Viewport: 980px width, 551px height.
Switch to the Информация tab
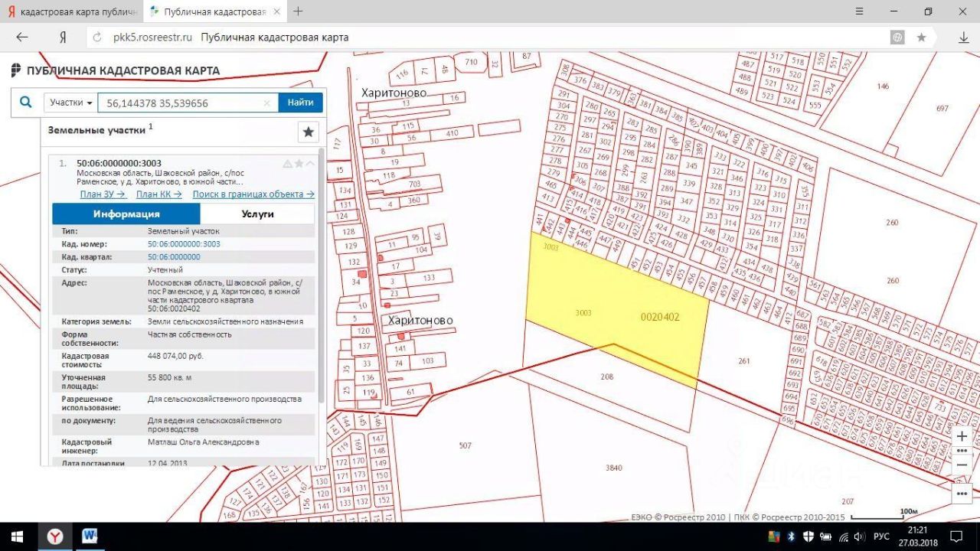(x=126, y=214)
